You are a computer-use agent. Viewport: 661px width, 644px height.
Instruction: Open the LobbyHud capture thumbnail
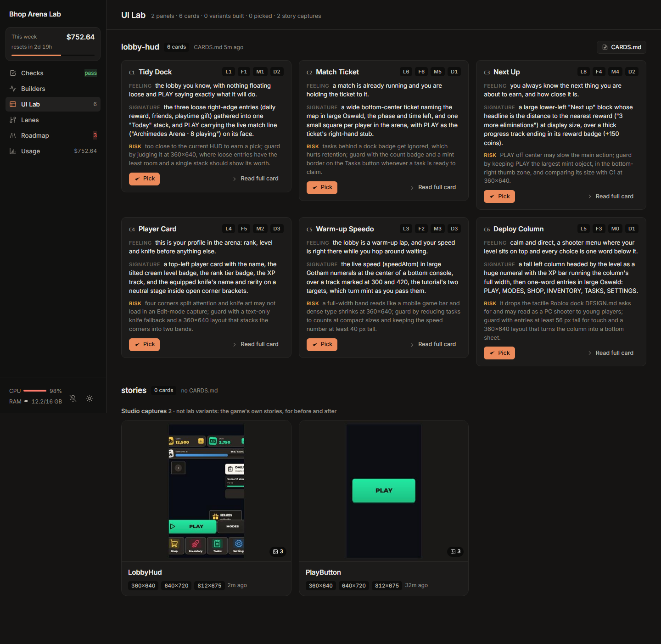(206, 491)
